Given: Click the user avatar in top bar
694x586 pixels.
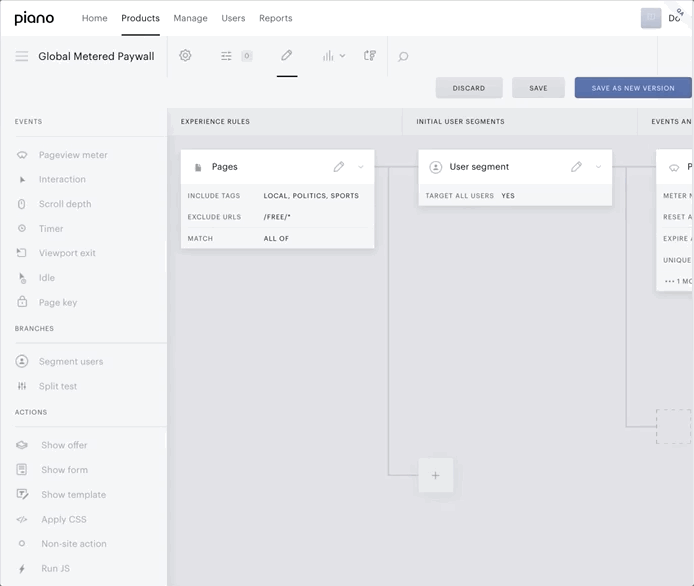Looking at the screenshot, I should (651, 18).
